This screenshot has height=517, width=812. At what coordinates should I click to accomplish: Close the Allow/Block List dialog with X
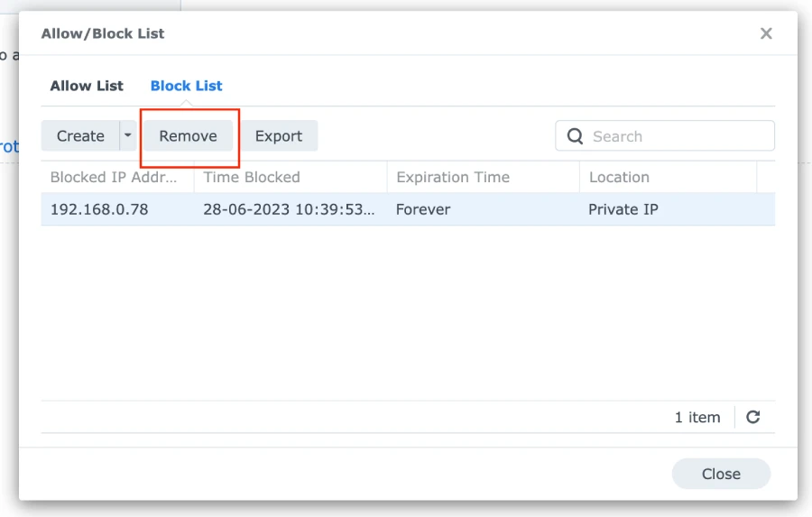pos(766,33)
